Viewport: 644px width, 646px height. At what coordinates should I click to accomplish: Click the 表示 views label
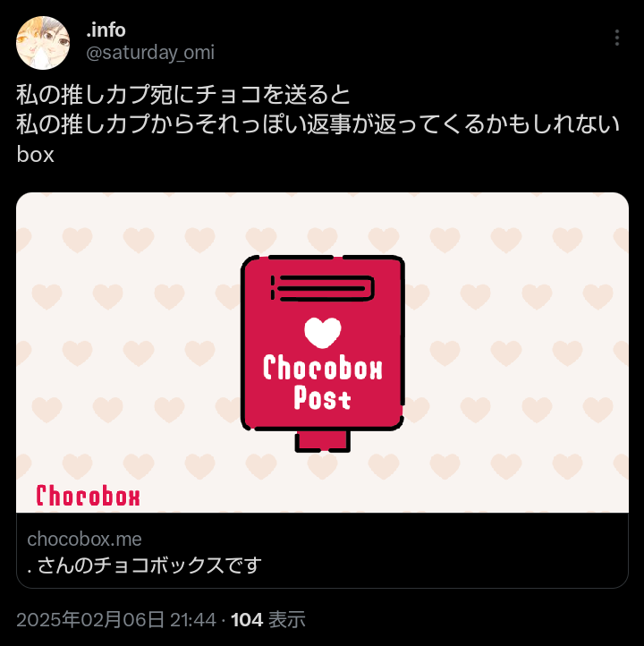pyautogui.click(x=287, y=620)
